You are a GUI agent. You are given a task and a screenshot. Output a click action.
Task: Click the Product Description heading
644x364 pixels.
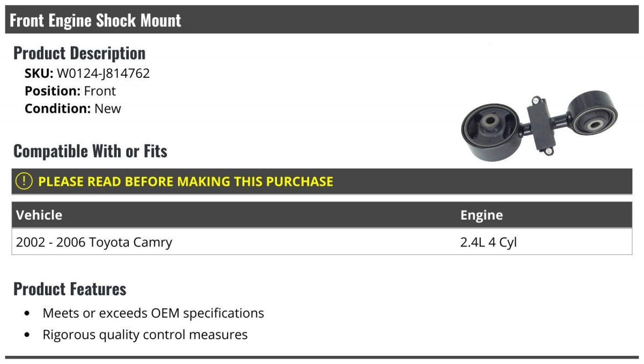click(79, 53)
